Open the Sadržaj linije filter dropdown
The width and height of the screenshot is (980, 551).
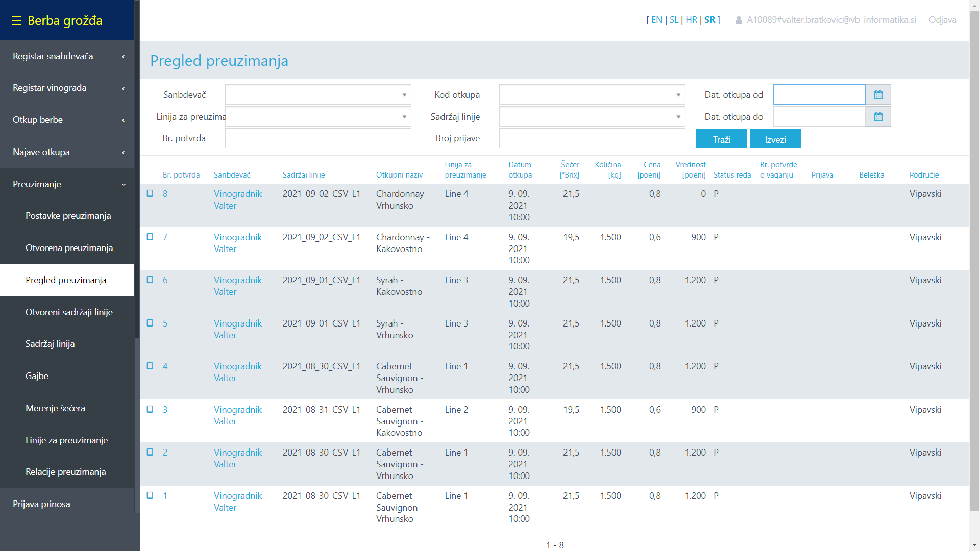pos(592,117)
